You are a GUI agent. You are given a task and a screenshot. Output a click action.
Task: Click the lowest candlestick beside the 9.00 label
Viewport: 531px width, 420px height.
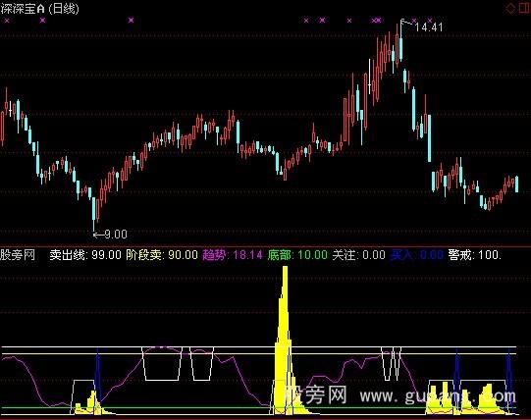[x=94, y=213]
